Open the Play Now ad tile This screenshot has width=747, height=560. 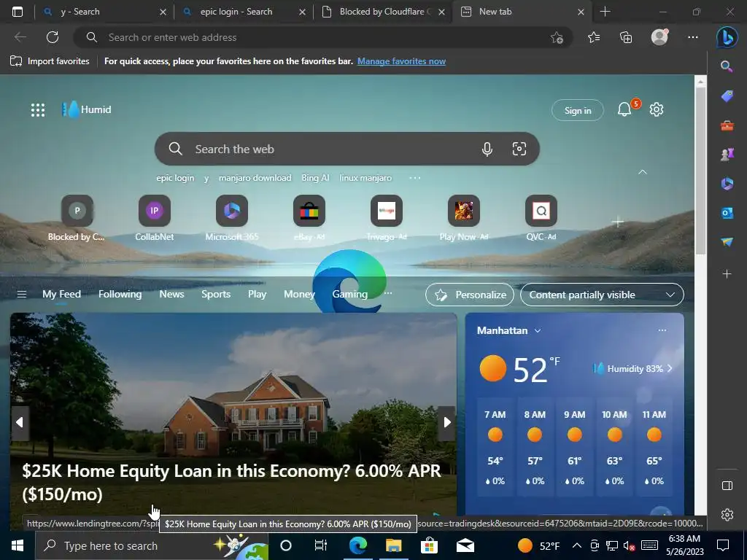coord(463,217)
